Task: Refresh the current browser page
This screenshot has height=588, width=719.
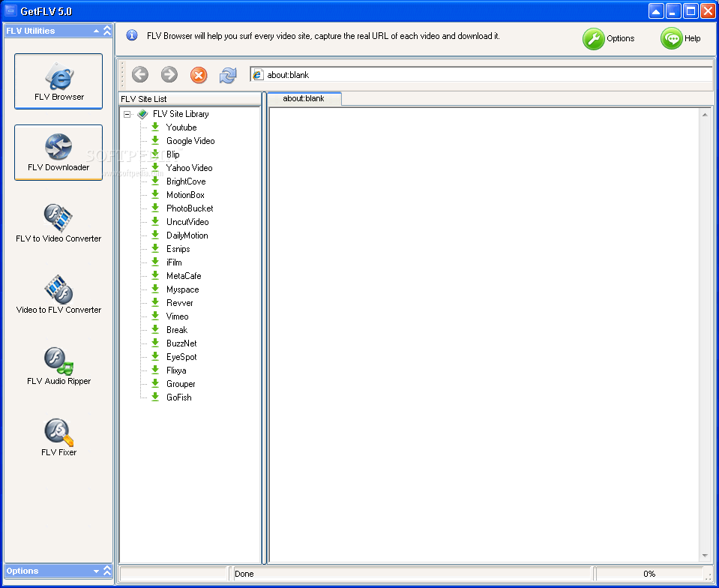Action: pyautogui.click(x=228, y=75)
